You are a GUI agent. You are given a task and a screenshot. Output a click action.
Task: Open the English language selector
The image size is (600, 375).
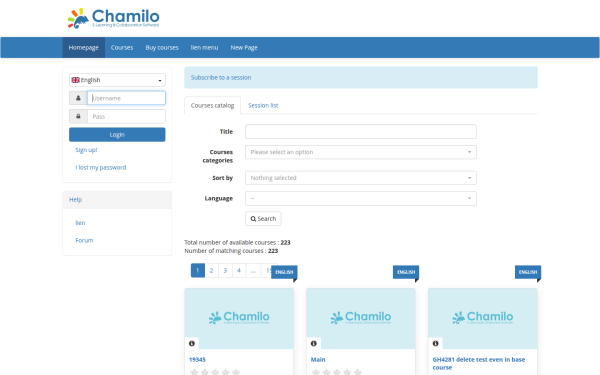[117, 80]
